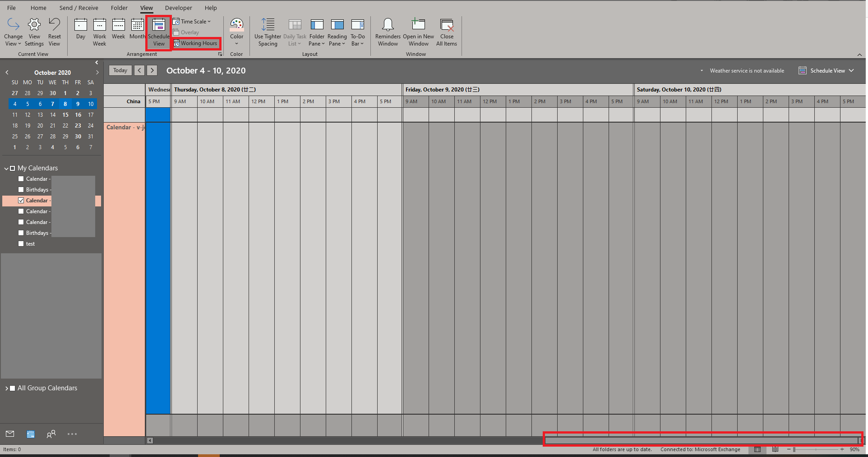
Task: Check the test calendar checkbox
Action: click(21, 244)
